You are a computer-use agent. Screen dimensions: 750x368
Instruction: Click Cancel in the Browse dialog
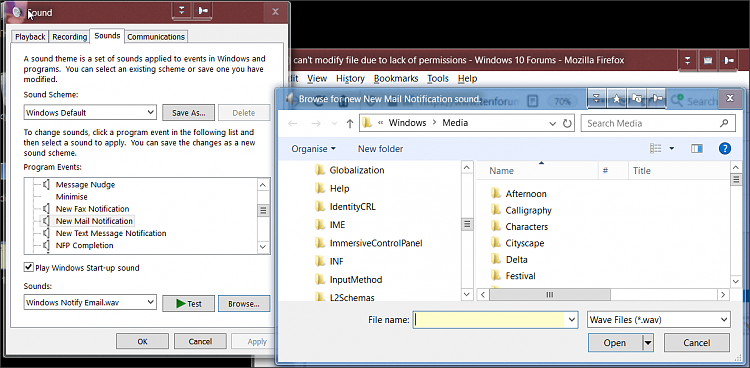(x=697, y=343)
